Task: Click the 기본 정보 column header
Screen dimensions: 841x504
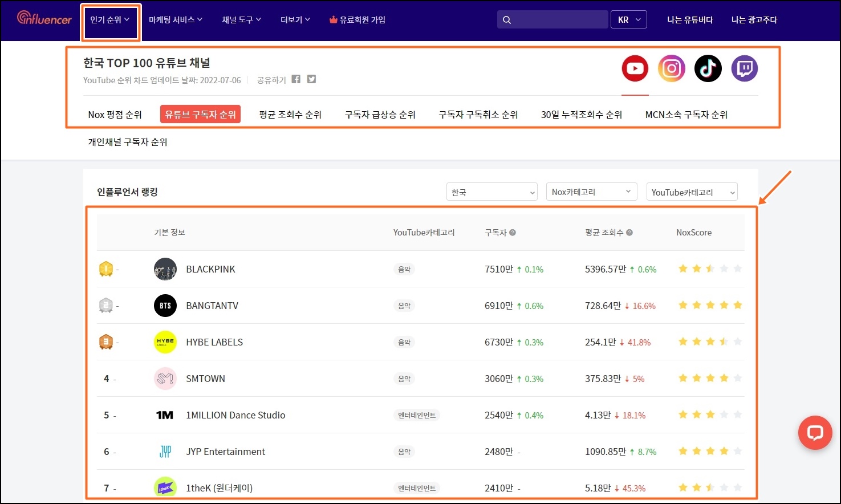Action: [x=169, y=233]
